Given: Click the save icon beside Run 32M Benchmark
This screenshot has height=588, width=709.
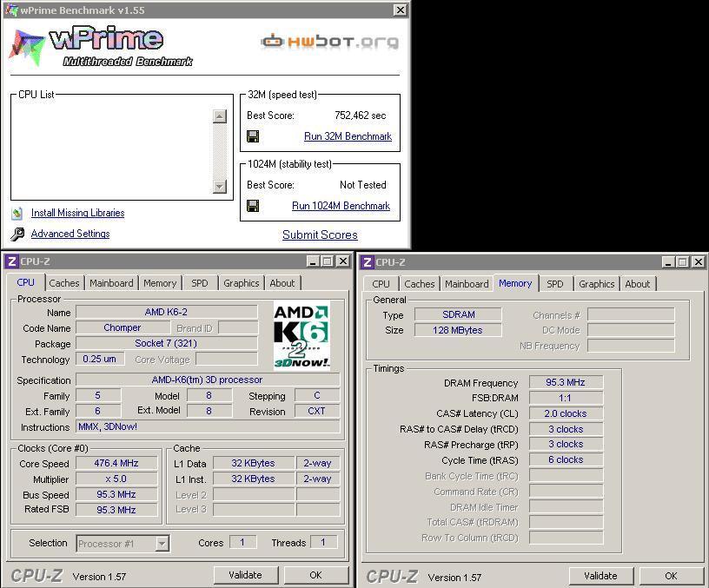Looking at the screenshot, I should pos(253,136).
